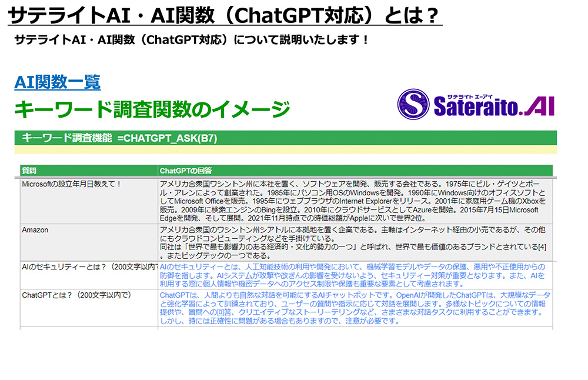Click the Sateraito.AI circular S logo
Image resolution: width=588 pixels, height=380 pixels.
coord(413,104)
